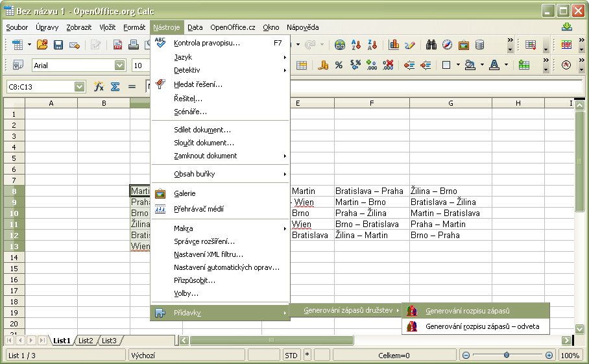Click the vertical scrollbar down arrow
This screenshot has width=589, height=364.
[x=580, y=329]
